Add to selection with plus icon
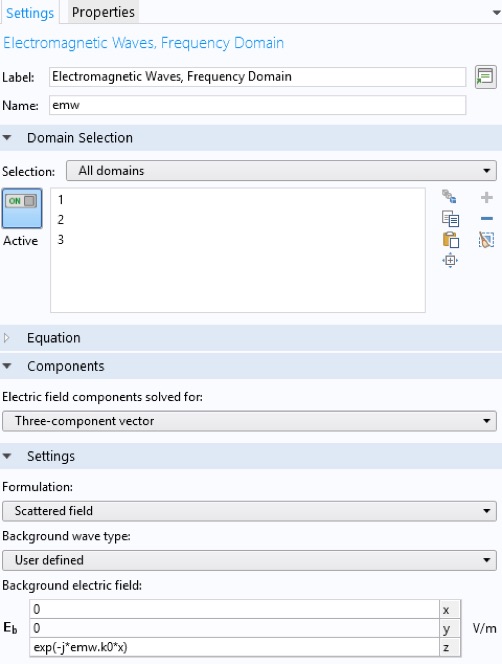 coord(487,197)
